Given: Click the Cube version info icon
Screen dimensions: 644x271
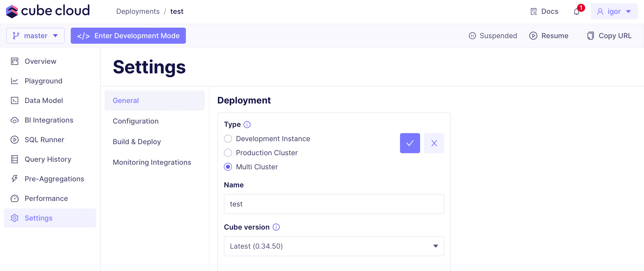Looking at the screenshot, I should click(276, 227).
